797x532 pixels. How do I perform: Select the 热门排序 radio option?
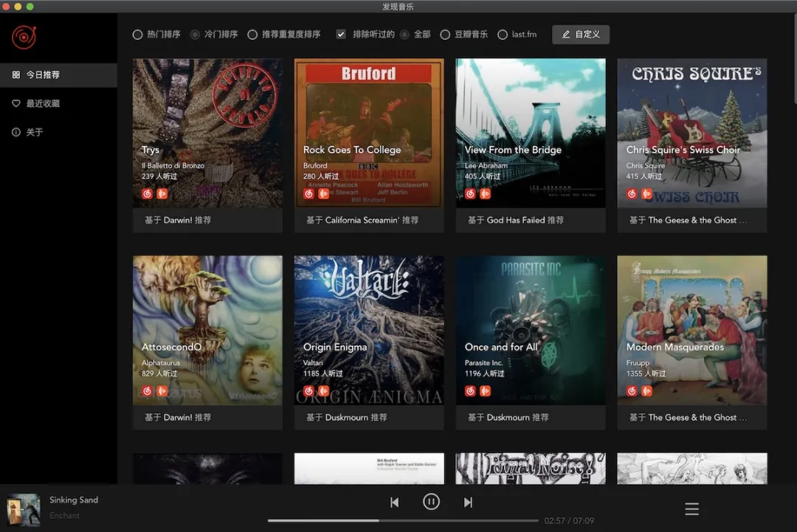point(138,35)
